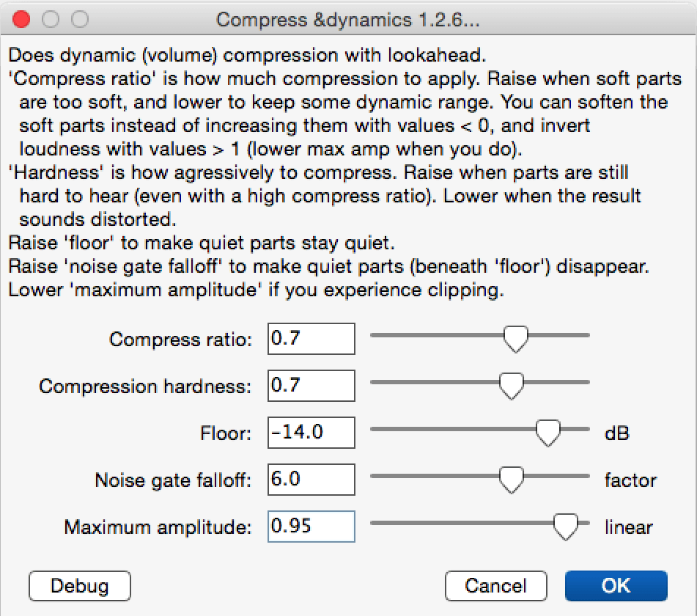Select the Floor value field
Viewport: 697px width, 616px height.
[x=311, y=433]
